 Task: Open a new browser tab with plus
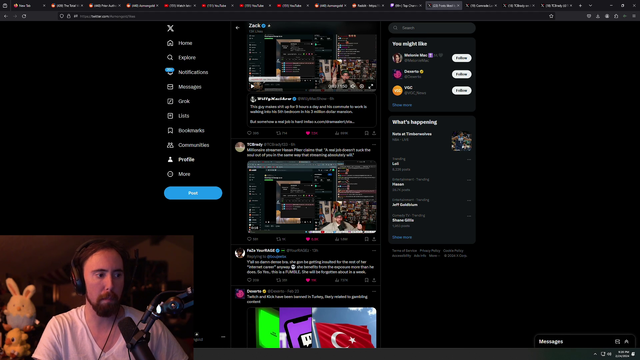point(580,6)
